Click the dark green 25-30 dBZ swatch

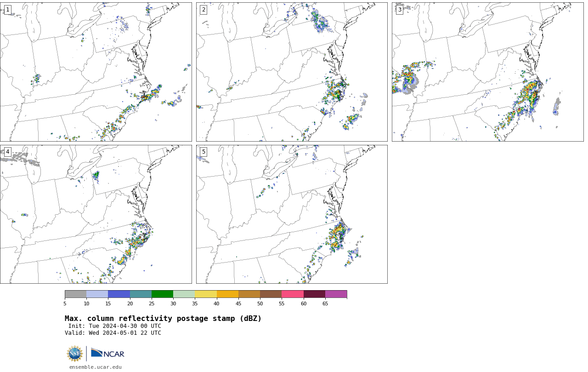[x=162, y=294]
